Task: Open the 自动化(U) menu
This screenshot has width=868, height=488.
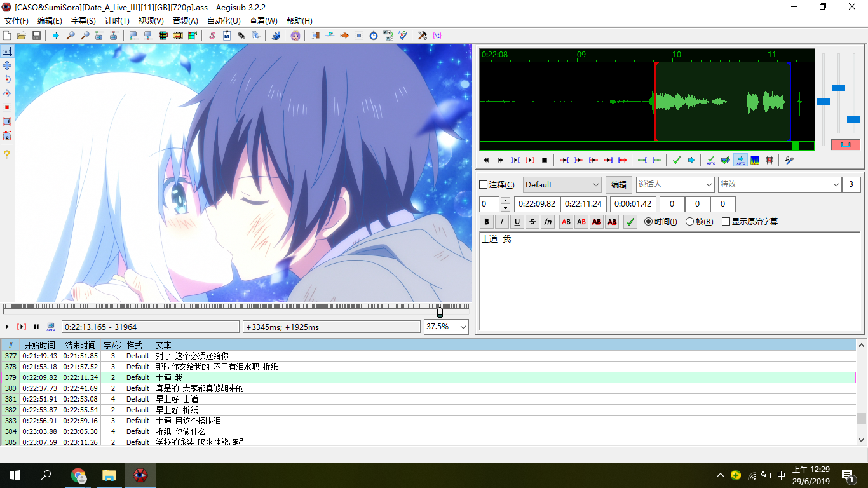Action: (x=224, y=21)
